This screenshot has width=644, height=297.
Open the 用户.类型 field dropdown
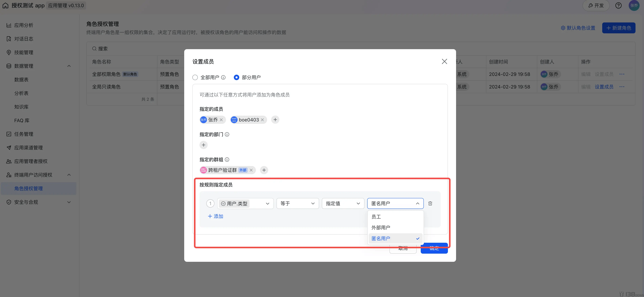[x=245, y=203]
